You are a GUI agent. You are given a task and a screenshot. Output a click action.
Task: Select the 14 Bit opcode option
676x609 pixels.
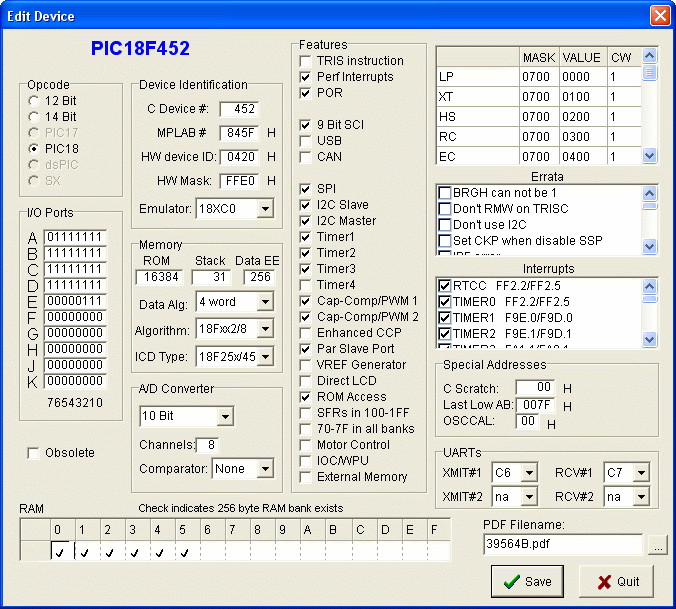tap(35, 117)
